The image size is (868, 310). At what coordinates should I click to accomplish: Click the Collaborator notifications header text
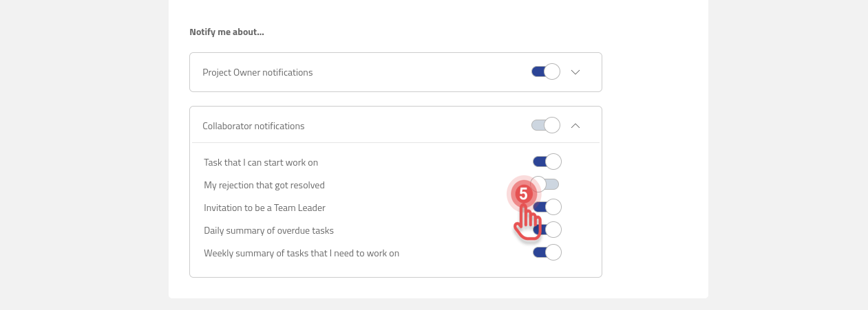[253, 126]
